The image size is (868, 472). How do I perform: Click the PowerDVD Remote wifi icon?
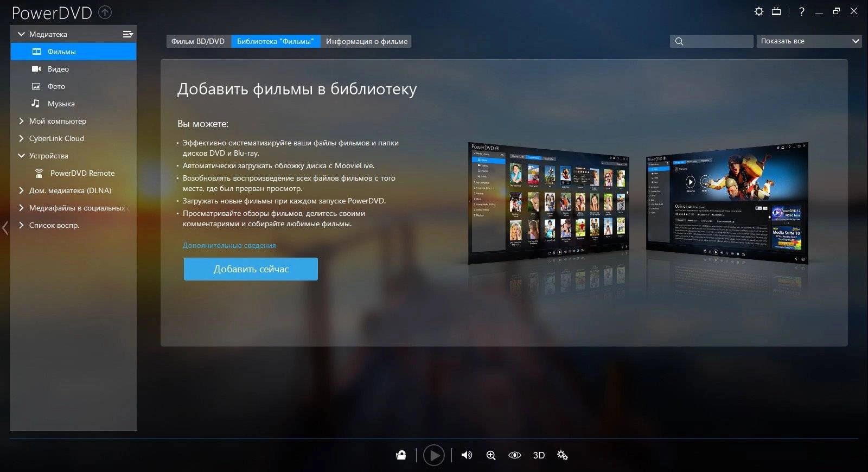pyautogui.click(x=39, y=173)
